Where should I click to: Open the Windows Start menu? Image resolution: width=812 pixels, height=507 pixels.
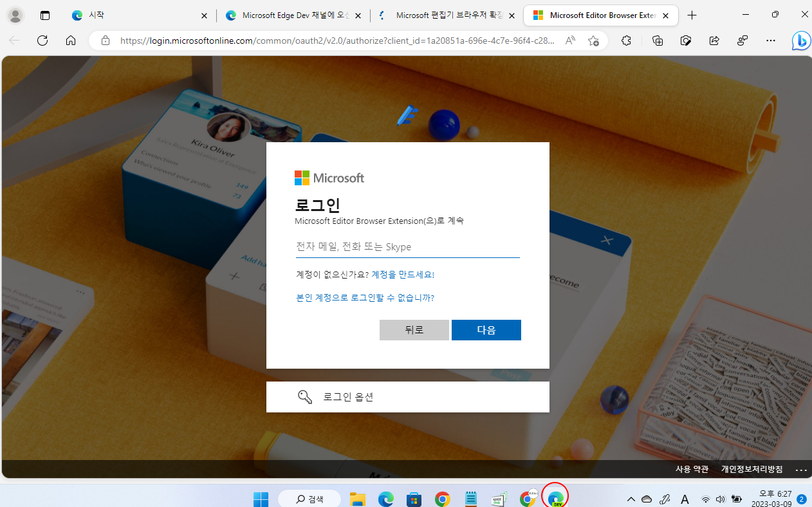[x=261, y=499]
